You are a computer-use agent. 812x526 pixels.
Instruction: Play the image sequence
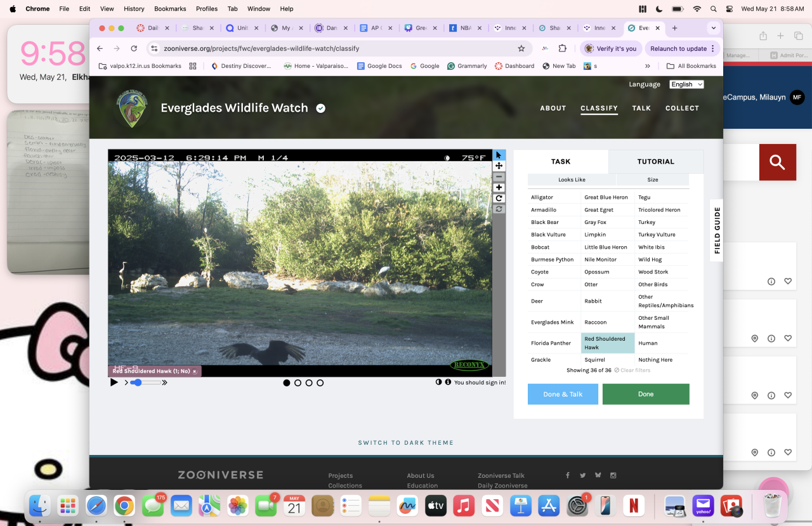(114, 383)
